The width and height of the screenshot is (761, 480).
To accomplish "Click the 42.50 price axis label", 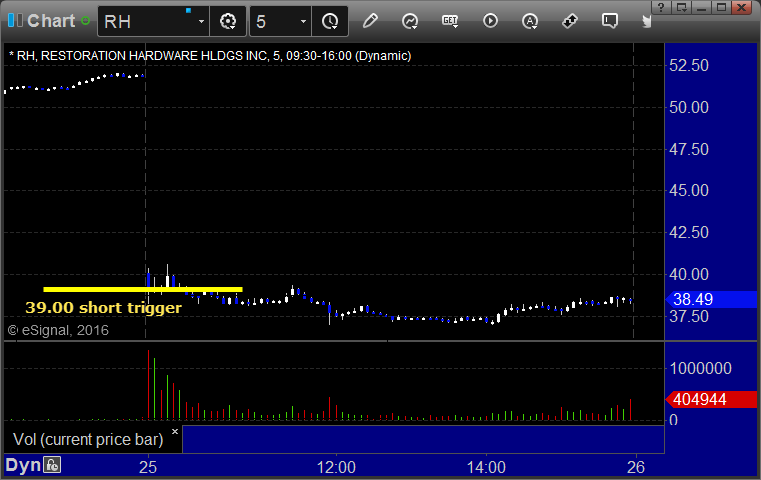I will pos(689,232).
